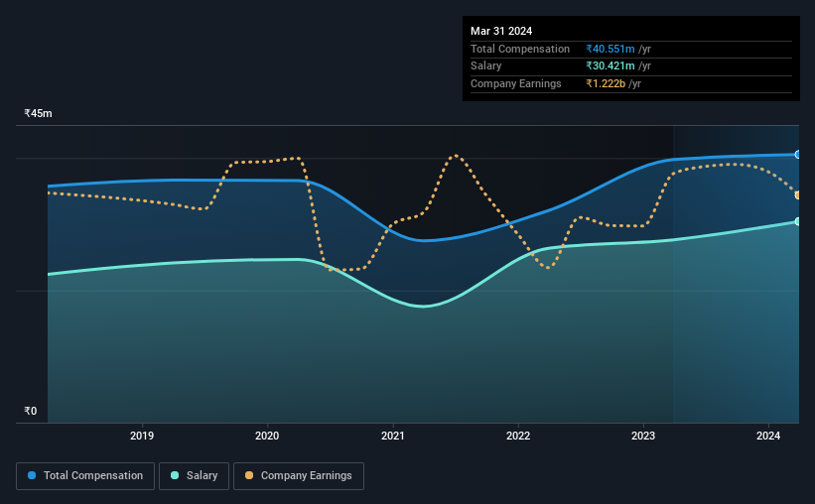Screen dimensions: 815x504
Task: Click the orange dot in Company Earnings legend
Action: 249,475
